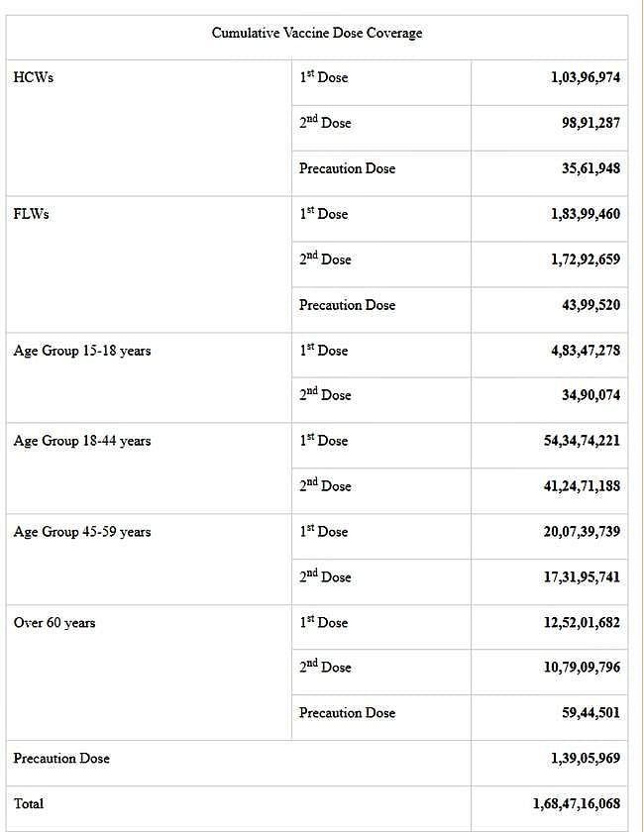
Task: Click the value 17,31,95,741
Action: tap(582, 577)
